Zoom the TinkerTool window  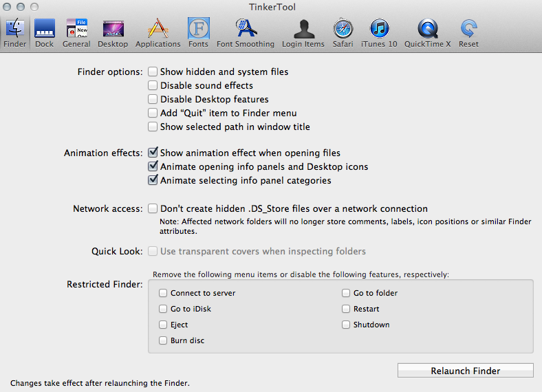(34, 7)
